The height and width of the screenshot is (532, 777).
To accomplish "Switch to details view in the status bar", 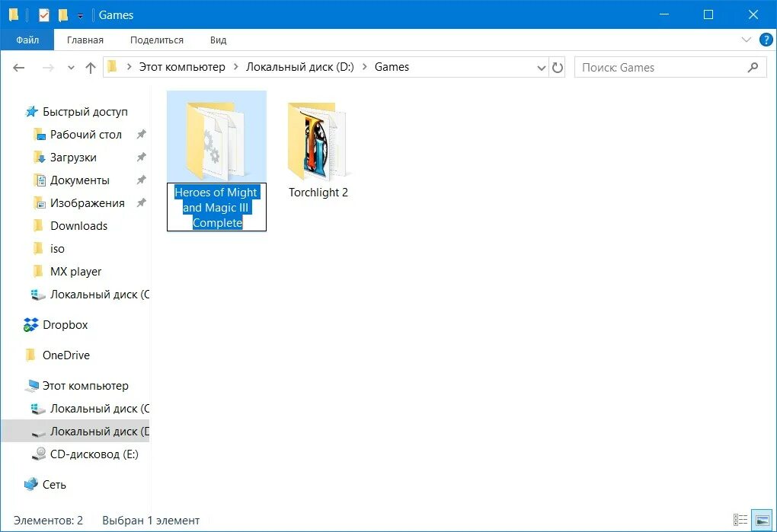I will (740, 520).
